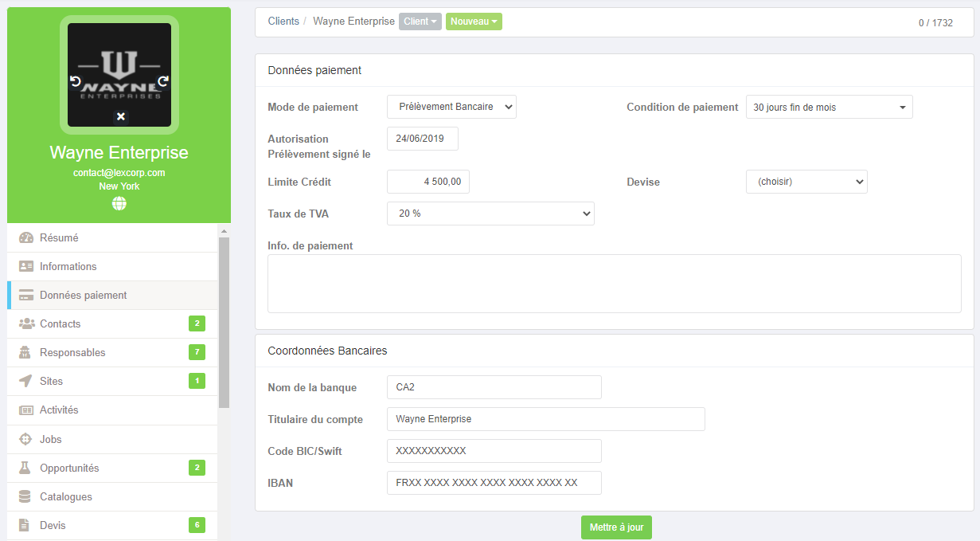980x541 pixels.
Task: Click the Code BIC/Swift field
Action: click(x=494, y=451)
